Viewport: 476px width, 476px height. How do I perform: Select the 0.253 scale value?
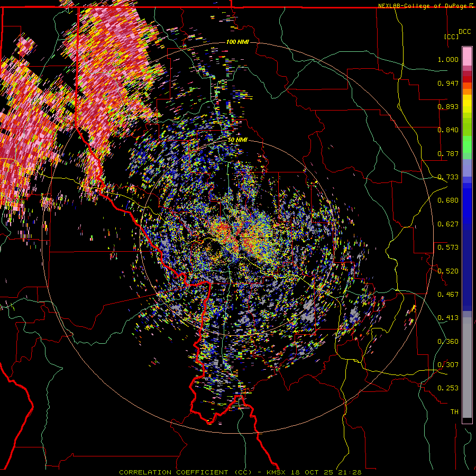click(x=448, y=388)
